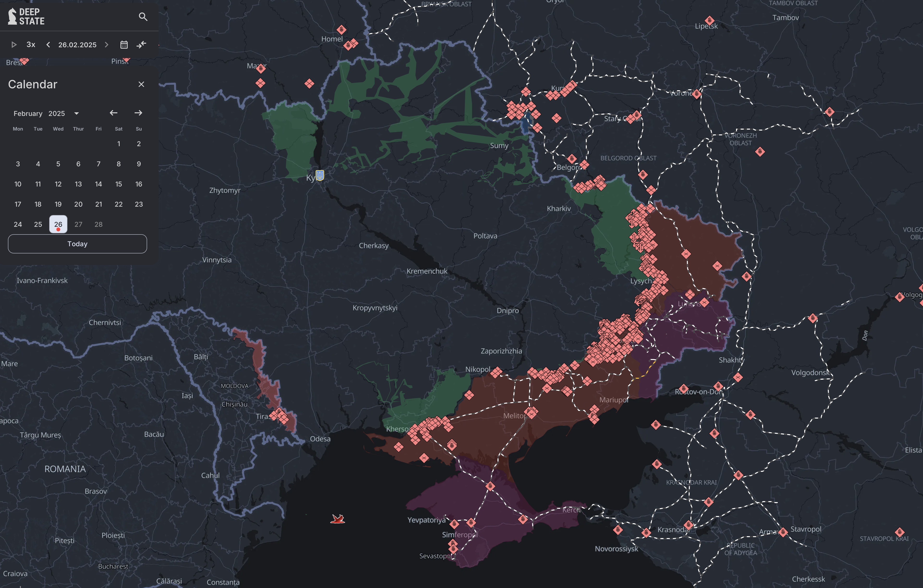Open the February month dropdown
Screen dimensions: 923x588
point(28,114)
